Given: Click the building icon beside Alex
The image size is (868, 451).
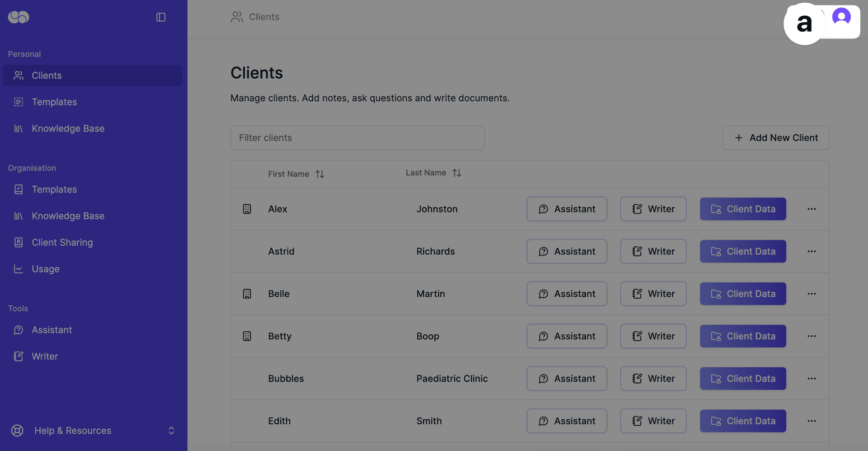Looking at the screenshot, I should tap(247, 209).
